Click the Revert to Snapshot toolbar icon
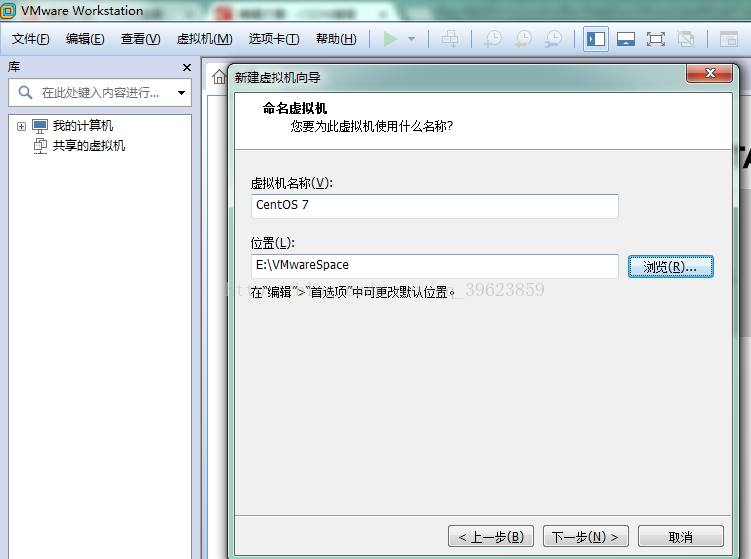The height and width of the screenshot is (559, 751). coord(523,39)
